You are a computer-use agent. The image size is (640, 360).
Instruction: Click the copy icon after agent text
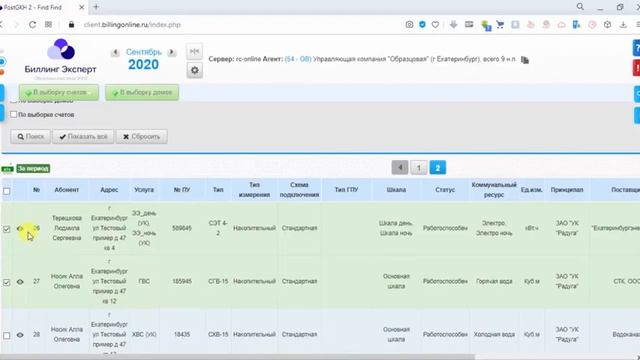pyautogui.click(x=525, y=60)
